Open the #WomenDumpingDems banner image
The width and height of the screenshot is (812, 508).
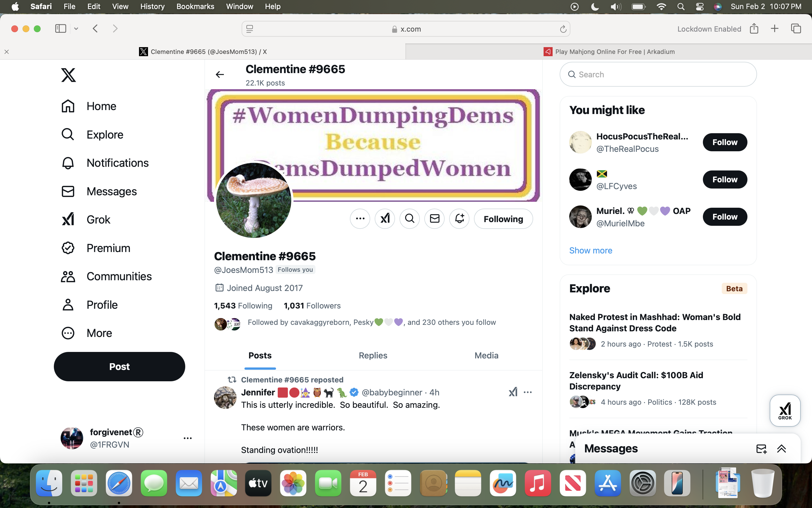[x=373, y=145]
